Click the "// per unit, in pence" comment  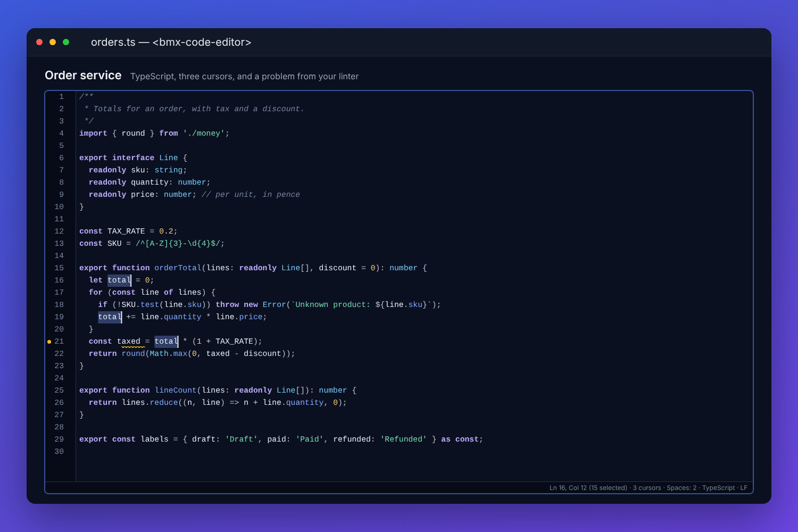pyautogui.click(x=251, y=195)
